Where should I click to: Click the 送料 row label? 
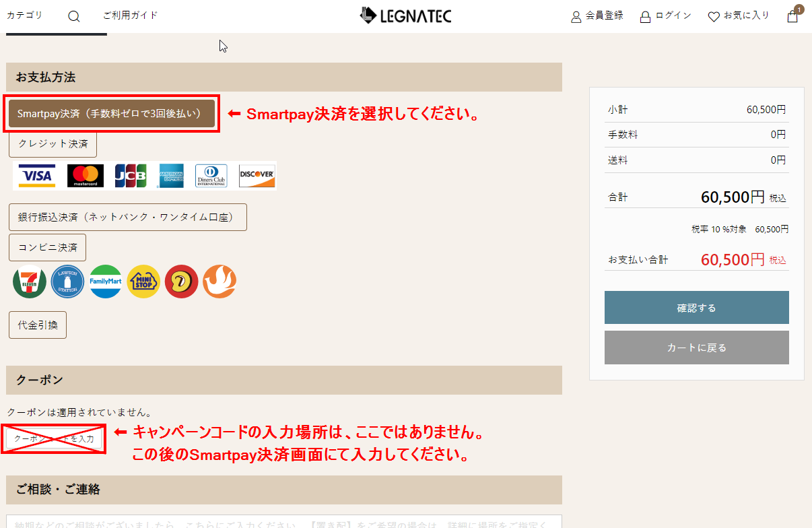pos(617,160)
